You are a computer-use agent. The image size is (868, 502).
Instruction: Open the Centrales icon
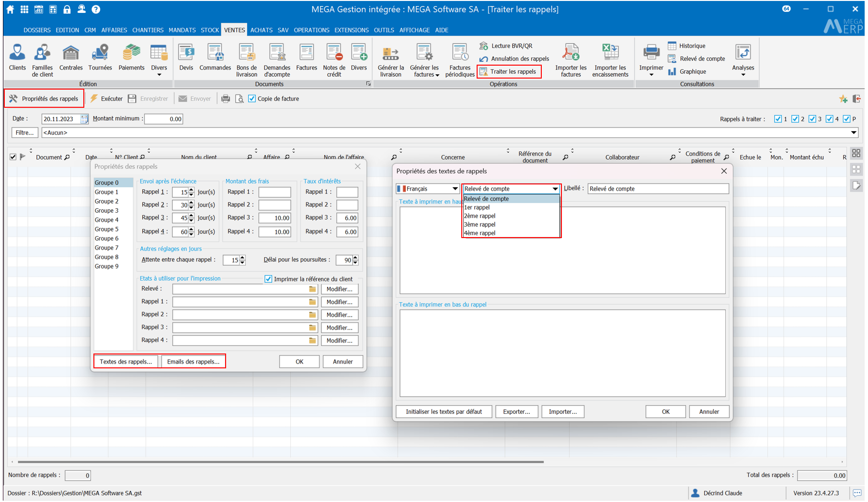(x=71, y=57)
